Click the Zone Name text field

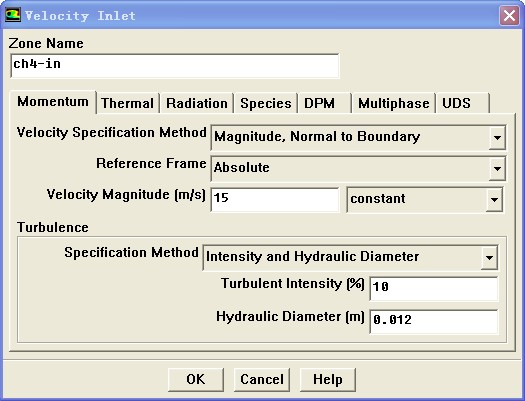175,66
